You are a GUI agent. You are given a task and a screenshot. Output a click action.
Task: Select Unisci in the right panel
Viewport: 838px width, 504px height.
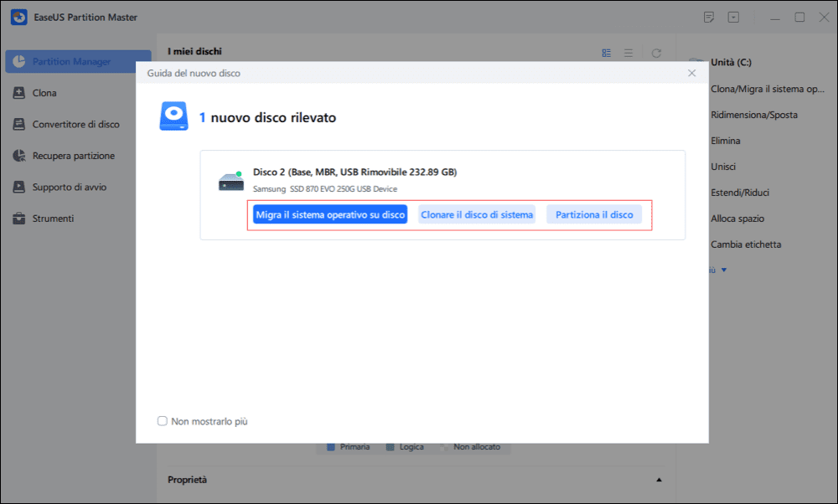[x=723, y=167]
